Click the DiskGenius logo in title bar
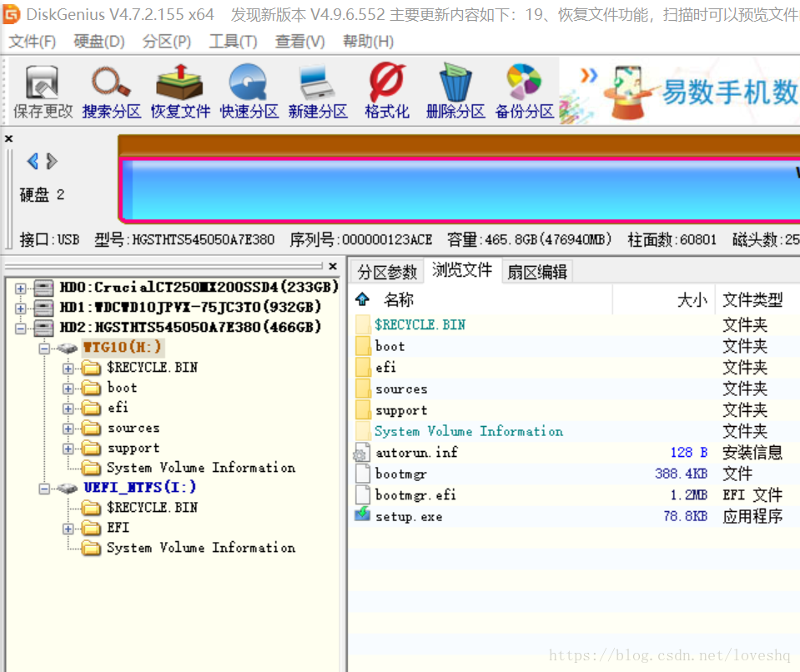This screenshot has width=800, height=672. (x=12, y=14)
